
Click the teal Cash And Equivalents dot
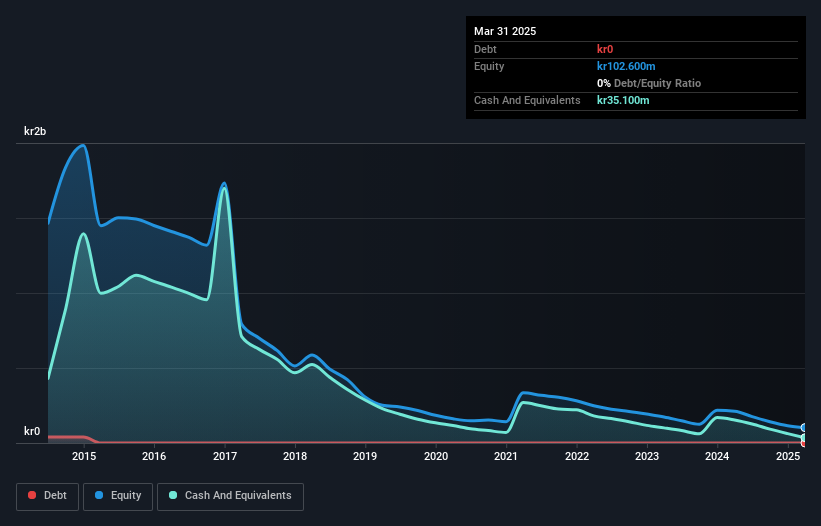(173, 495)
